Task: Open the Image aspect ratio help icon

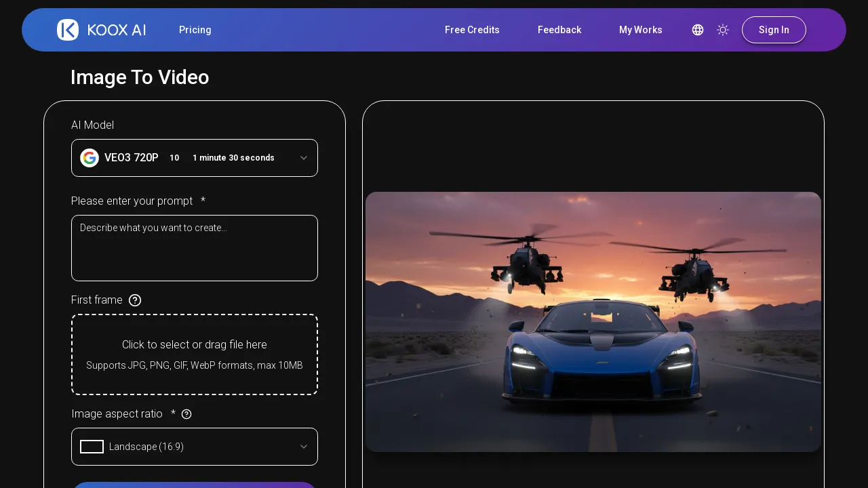Action: [x=186, y=414]
